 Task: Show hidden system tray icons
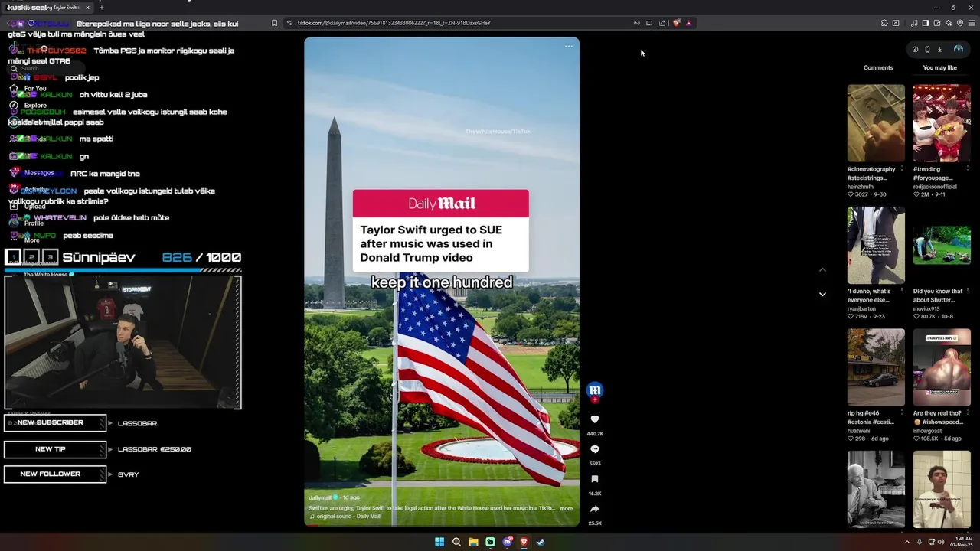(x=906, y=542)
